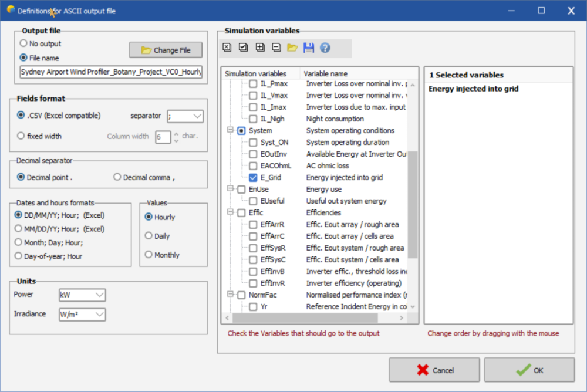Open the field separator dropdown
Screen dimensions: 587x392
click(185, 116)
